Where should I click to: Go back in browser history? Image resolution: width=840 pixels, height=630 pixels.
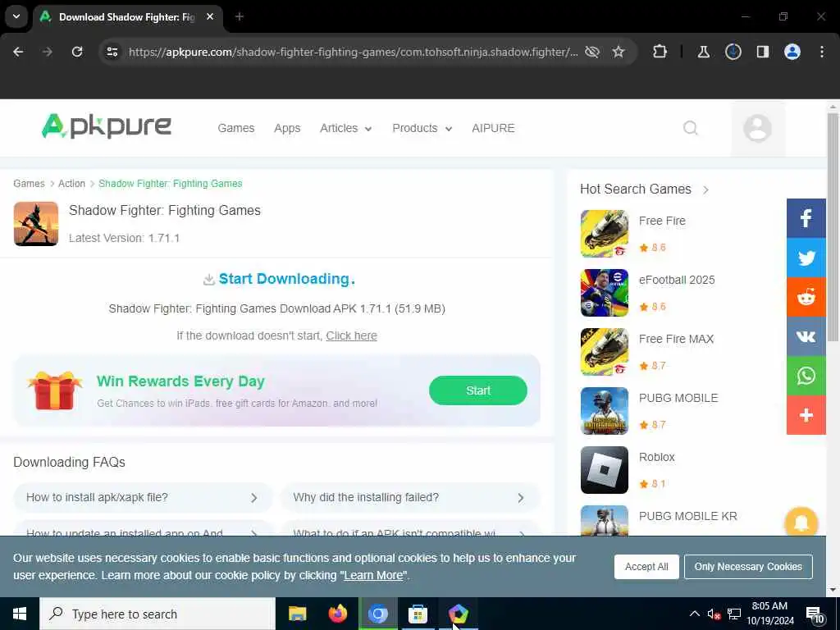point(18,52)
